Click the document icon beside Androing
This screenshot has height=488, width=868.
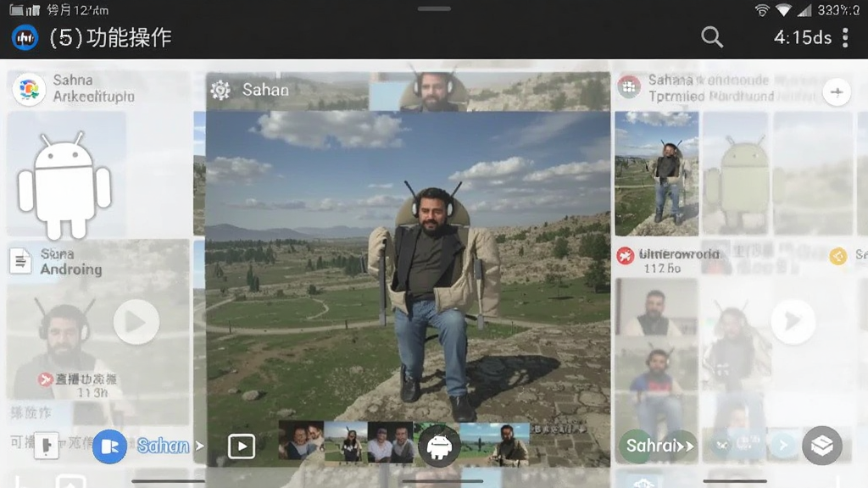(20, 261)
